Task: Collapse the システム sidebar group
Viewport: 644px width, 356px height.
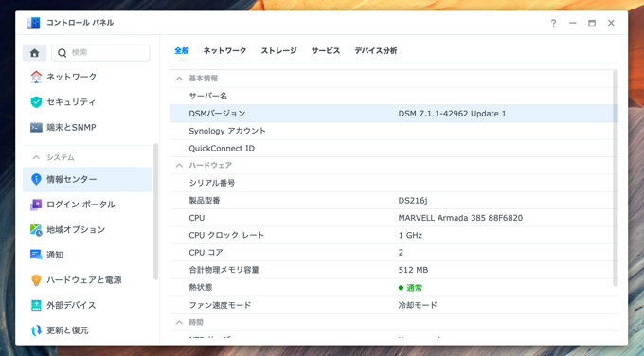Action: (36, 158)
